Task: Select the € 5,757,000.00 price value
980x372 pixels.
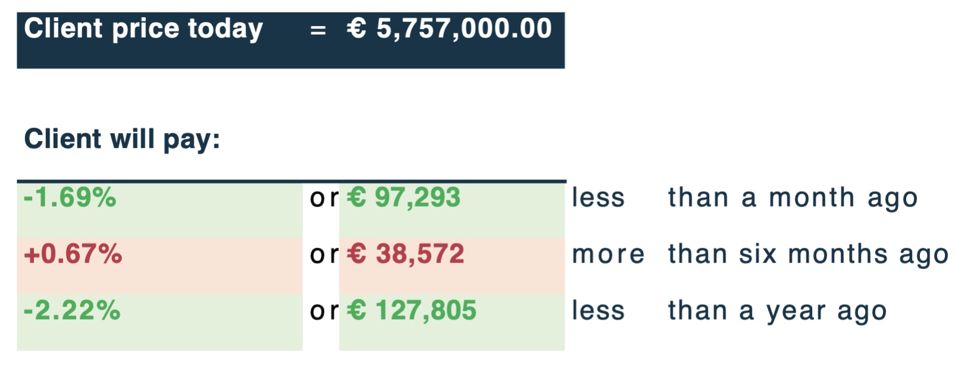Action: pos(450,29)
